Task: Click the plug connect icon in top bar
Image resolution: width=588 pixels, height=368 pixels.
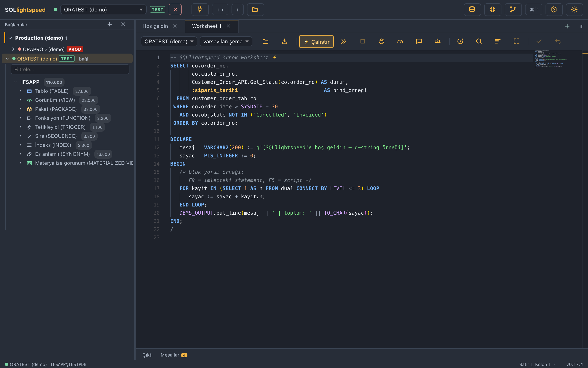Action: pyautogui.click(x=200, y=9)
